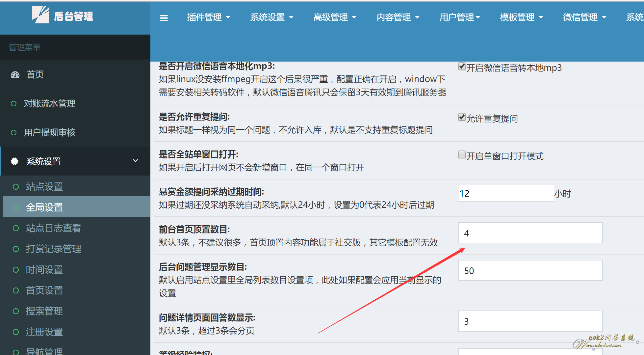Uncheck 开启微信语音转本地mp3 checkbox
The width and height of the screenshot is (644, 355).
[462, 67]
